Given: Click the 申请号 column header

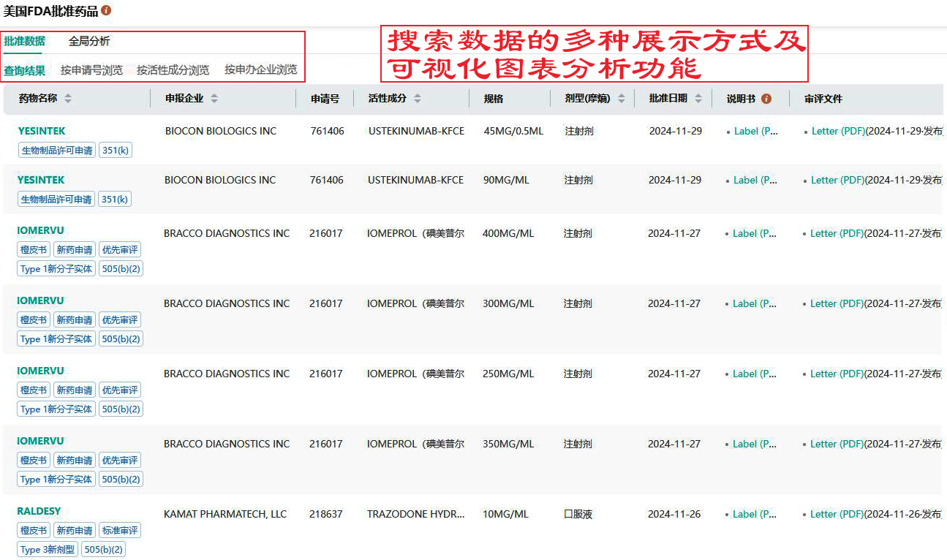Looking at the screenshot, I should point(325,99).
